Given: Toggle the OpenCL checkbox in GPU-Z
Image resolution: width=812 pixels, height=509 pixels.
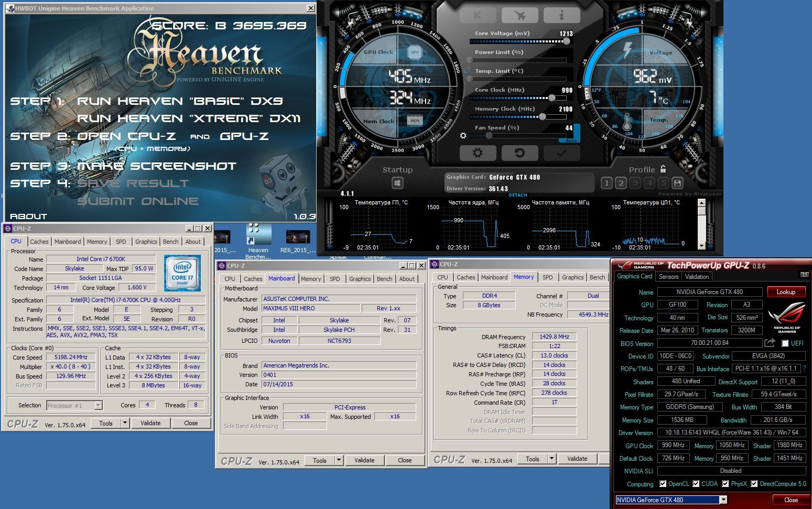Looking at the screenshot, I should point(663,484).
